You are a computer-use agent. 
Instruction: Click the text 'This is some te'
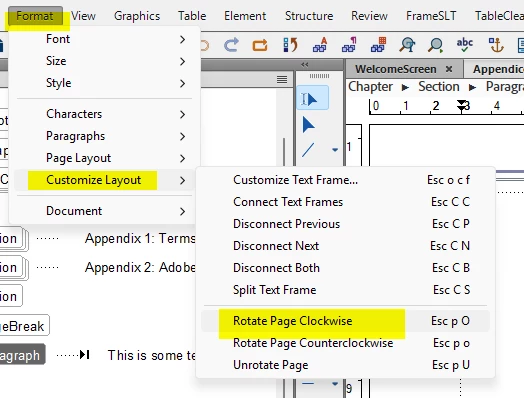pyautogui.click(x=151, y=355)
